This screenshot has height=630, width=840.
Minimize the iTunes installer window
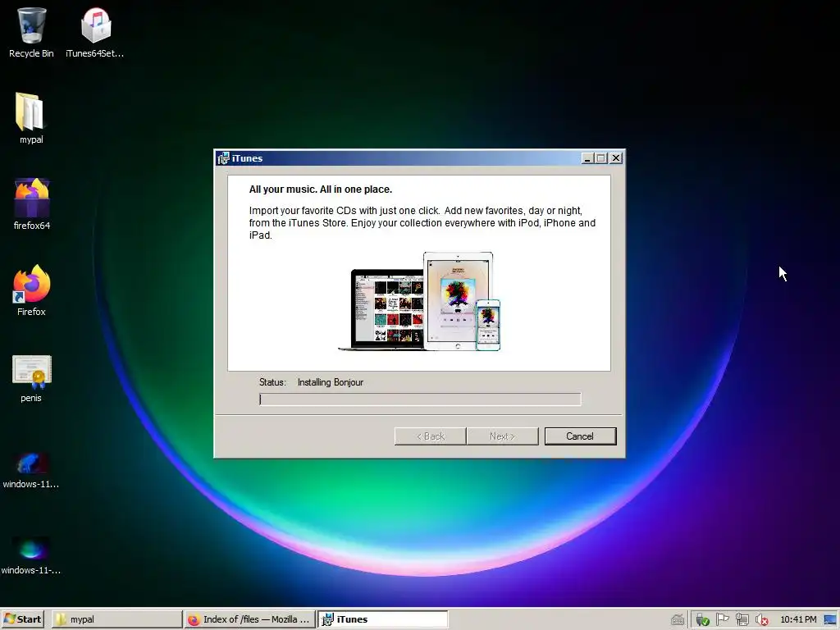[587, 158]
